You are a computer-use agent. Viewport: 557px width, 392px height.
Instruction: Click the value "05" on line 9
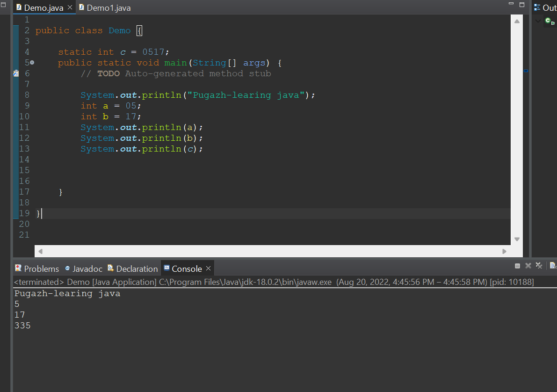click(131, 106)
